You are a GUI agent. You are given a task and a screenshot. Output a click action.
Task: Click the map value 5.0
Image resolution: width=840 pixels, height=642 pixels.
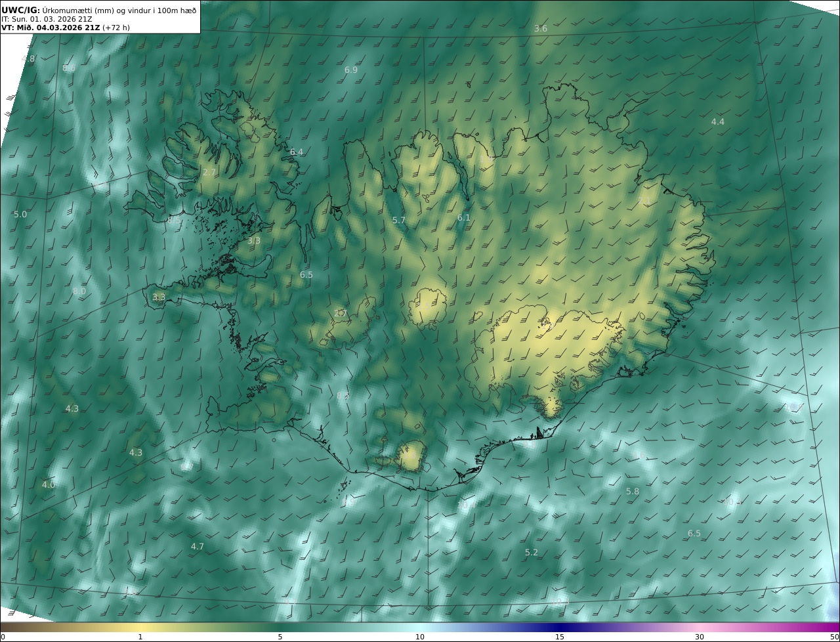[20, 215]
